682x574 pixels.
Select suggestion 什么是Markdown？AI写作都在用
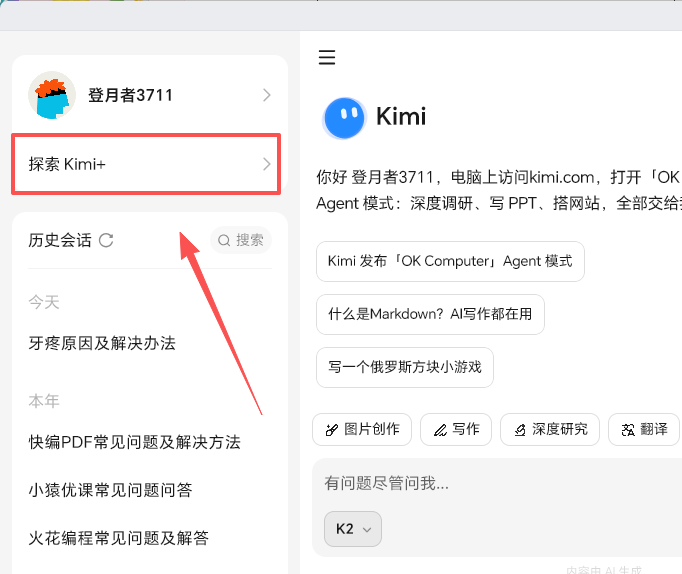(430, 314)
